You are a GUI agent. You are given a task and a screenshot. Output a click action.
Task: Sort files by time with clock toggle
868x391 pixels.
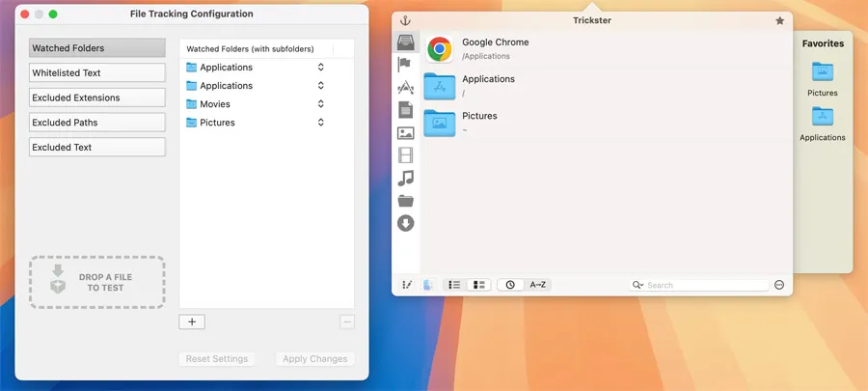(x=510, y=285)
